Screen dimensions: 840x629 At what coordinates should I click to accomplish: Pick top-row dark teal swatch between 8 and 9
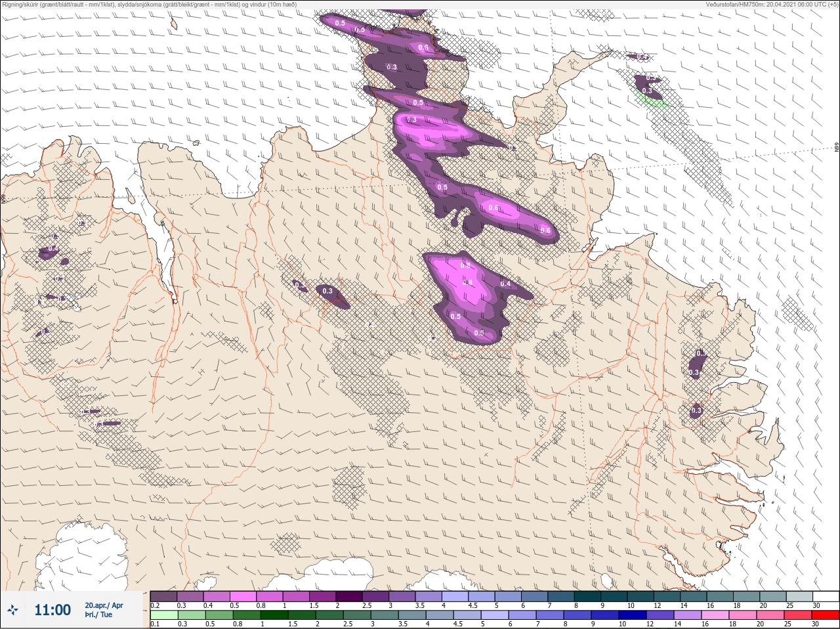coord(588,596)
